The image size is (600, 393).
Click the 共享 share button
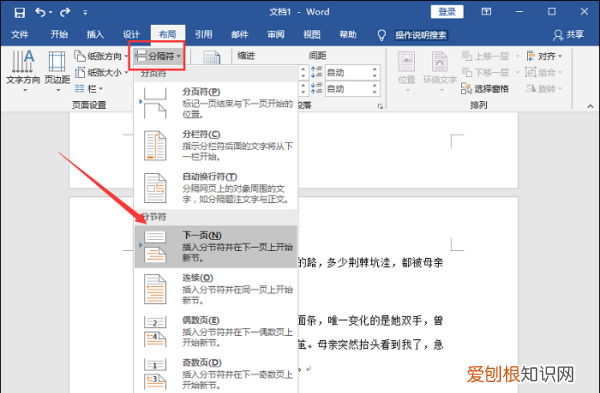click(569, 35)
